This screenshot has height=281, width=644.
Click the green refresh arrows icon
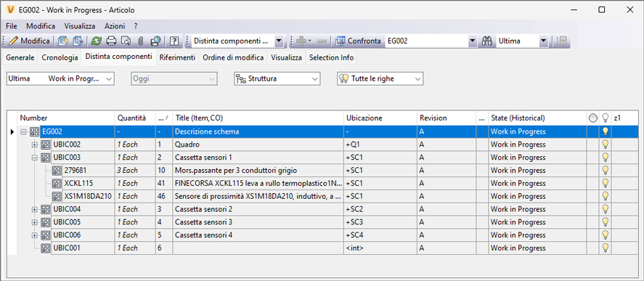click(96, 41)
